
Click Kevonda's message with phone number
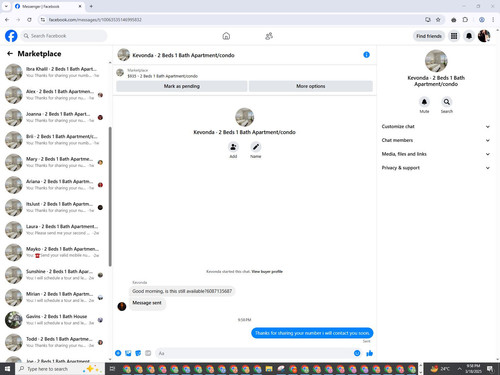point(182,291)
